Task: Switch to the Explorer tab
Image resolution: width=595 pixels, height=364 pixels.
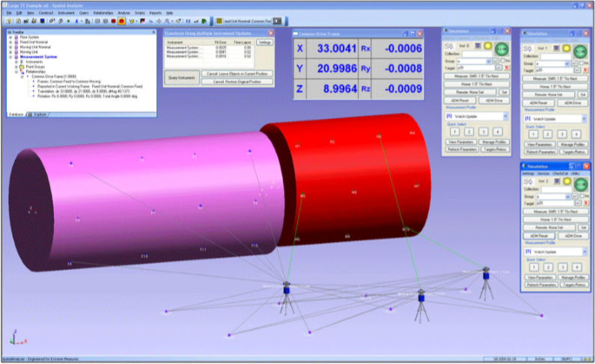Action: (x=38, y=114)
